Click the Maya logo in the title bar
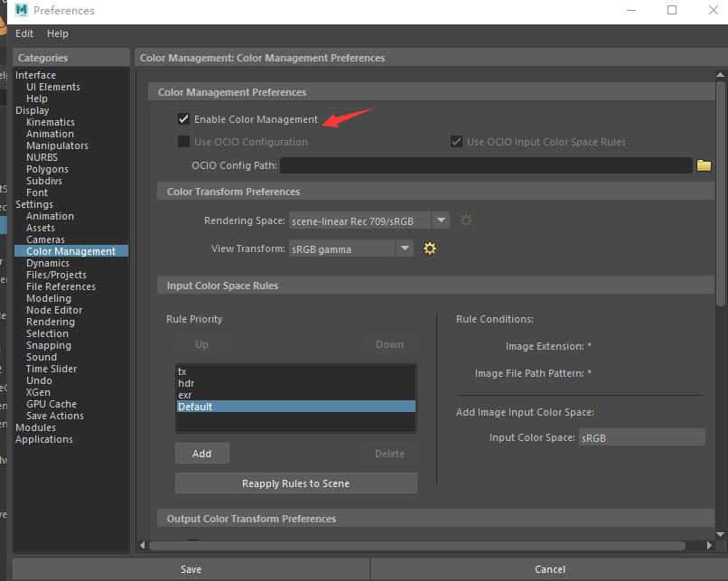This screenshot has height=581, width=728. point(22,10)
